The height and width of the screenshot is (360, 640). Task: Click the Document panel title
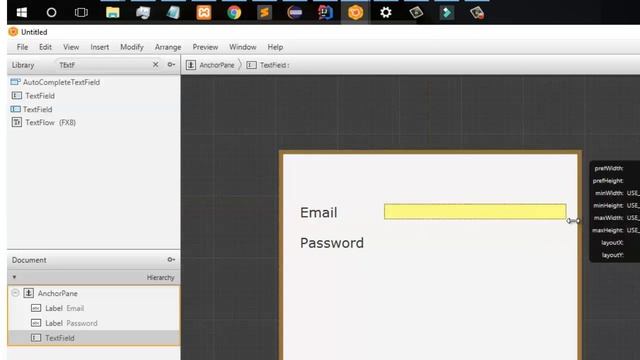point(29,260)
